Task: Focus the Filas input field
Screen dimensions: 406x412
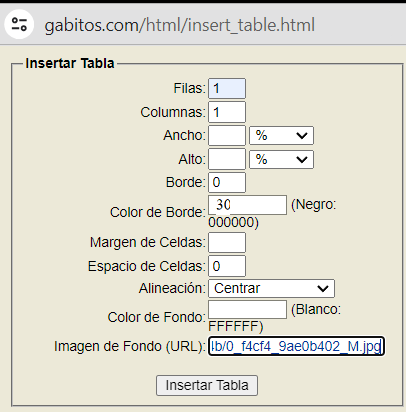Action: pyautogui.click(x=227, y=88)
